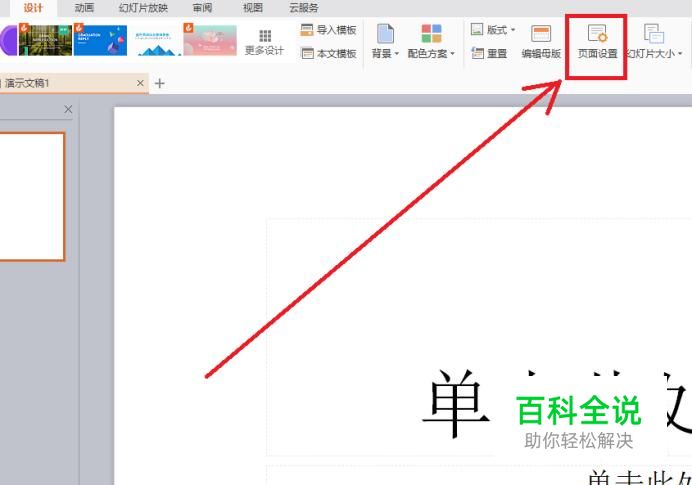Expand the 版式 dropdown arrow
The image size is (692, 485).
click(513, 30)
